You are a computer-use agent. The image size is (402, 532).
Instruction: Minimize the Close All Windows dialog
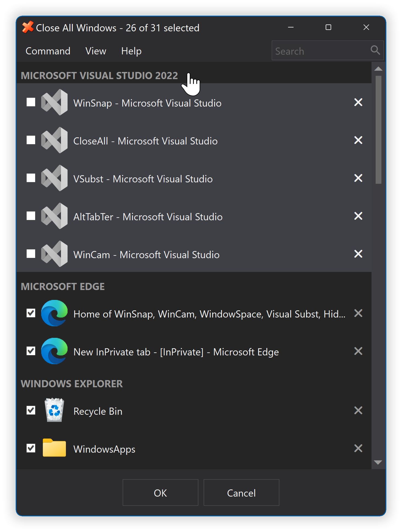pyautogui.click(x=291, y=27)
